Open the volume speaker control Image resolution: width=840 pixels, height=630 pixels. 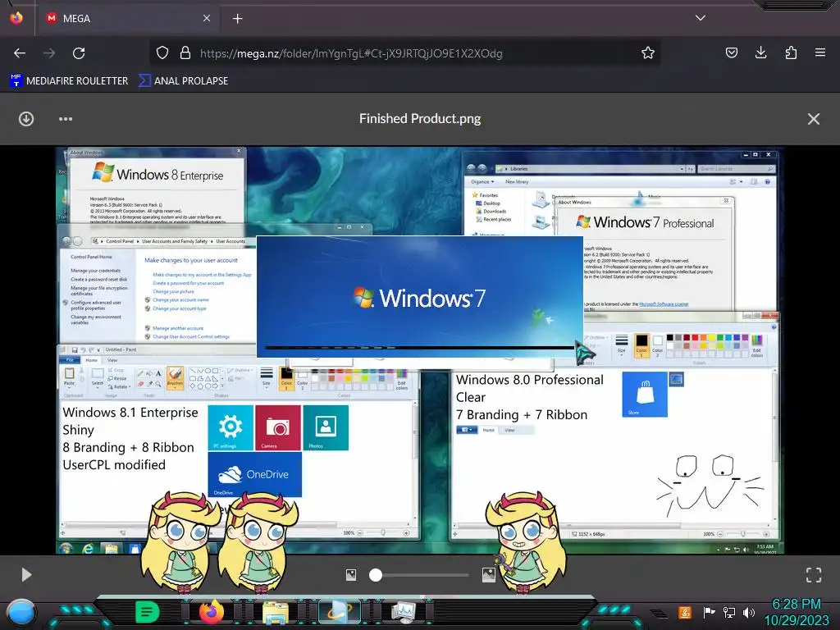(749, 612)
